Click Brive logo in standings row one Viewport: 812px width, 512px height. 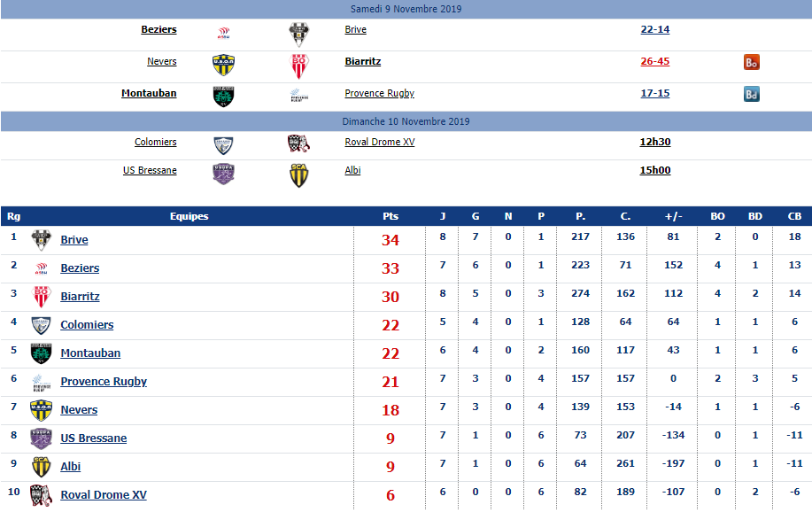[41, 240]
